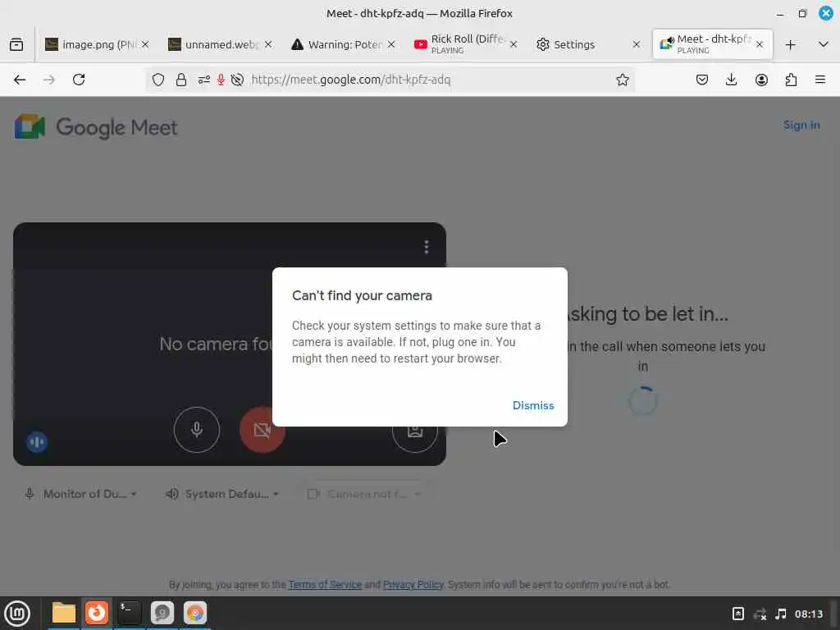Open the site permissions icon
This screenshot has width=840, height=630.
tap(203, 80)
